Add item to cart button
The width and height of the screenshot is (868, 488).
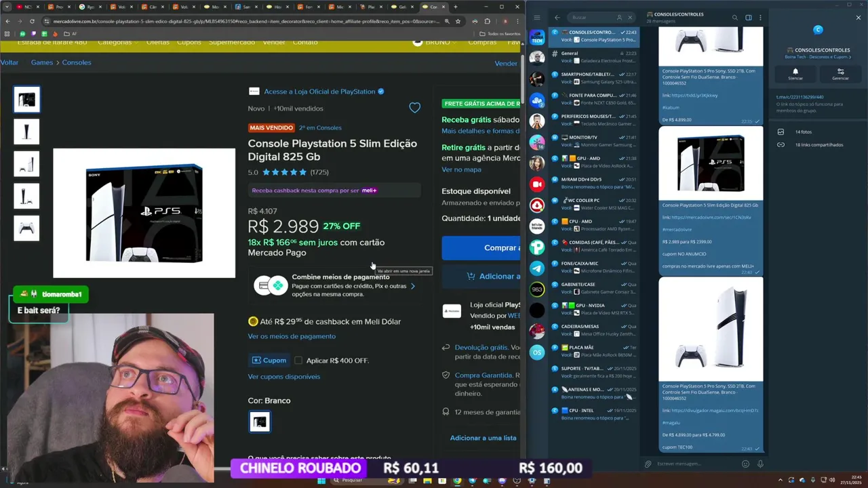[481, 277]
